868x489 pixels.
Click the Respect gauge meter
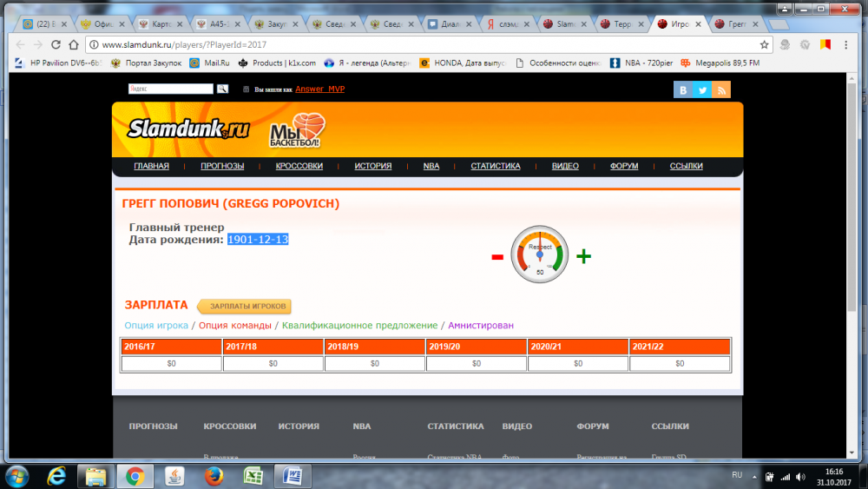coord(539,254)
